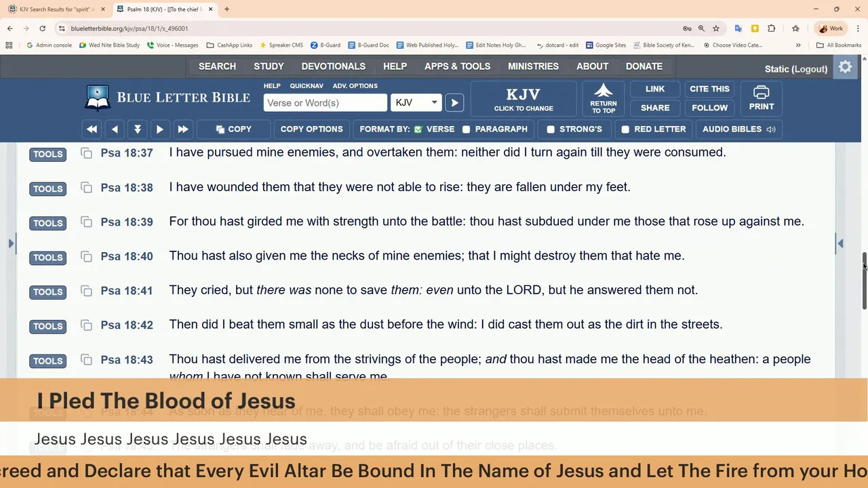Click the Donate link
The image size is (868, 488).
[644, 66]
